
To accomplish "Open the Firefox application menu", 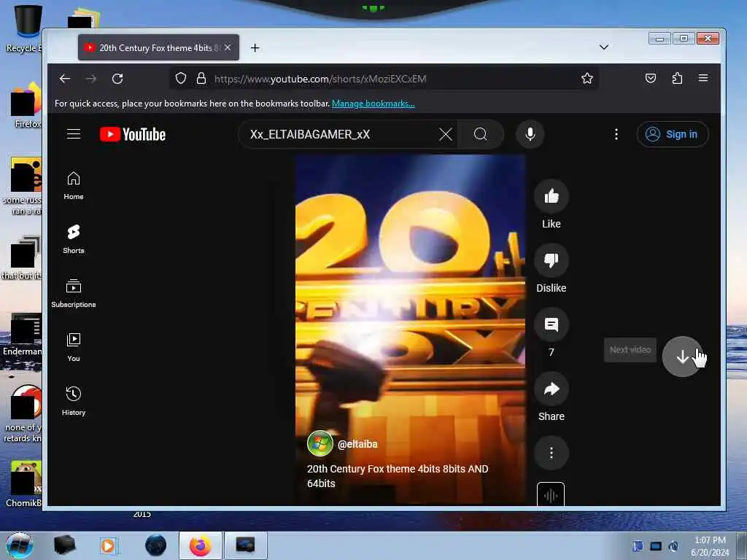I will click(x=703, y=78).
